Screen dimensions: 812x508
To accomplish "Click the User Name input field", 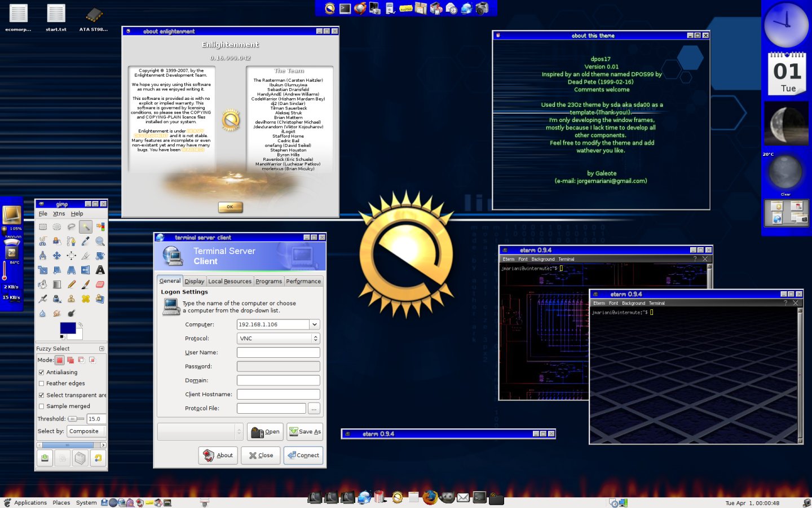I will pos(279,353).
